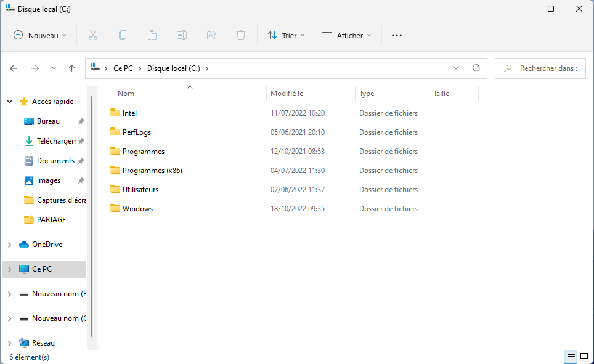The height and width of the screenshot is (364, 594).
Task: Select Images in quick access
Action: pos(49,180)
